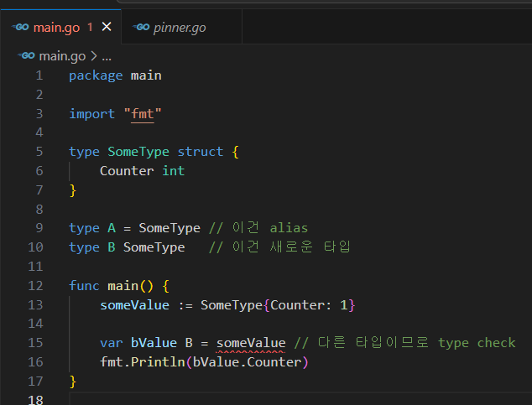Click line number 5 in the gutter
Screen dimensions: 532x405
39,152
